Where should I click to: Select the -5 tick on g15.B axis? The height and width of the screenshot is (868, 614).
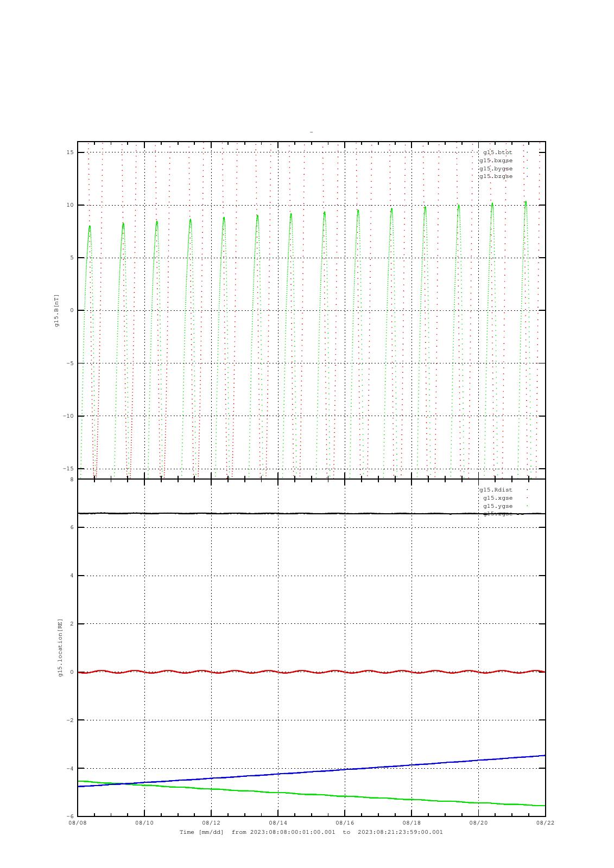pyautogui.click(x=70, y=363)
